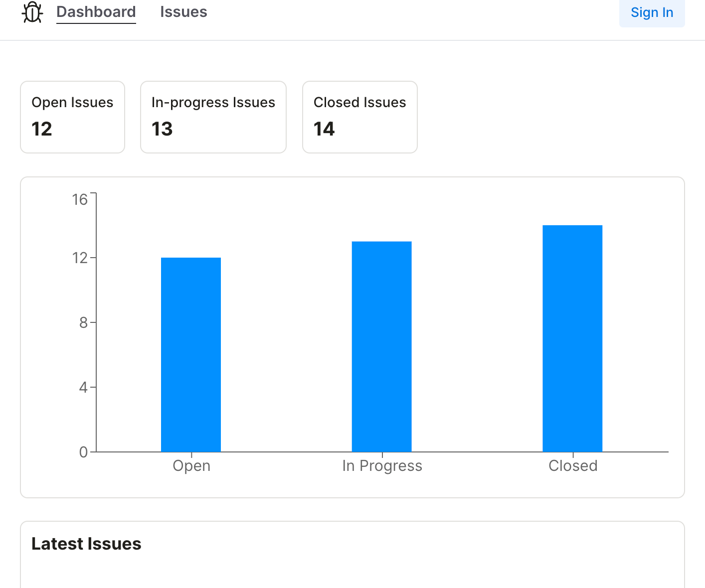Select the Open bar in chart

(x=191, y=355)
